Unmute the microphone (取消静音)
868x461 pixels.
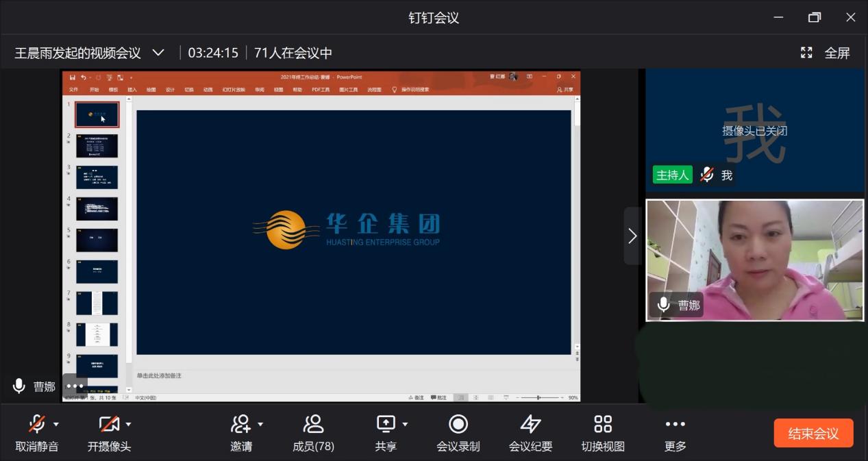tap(37, 425)
